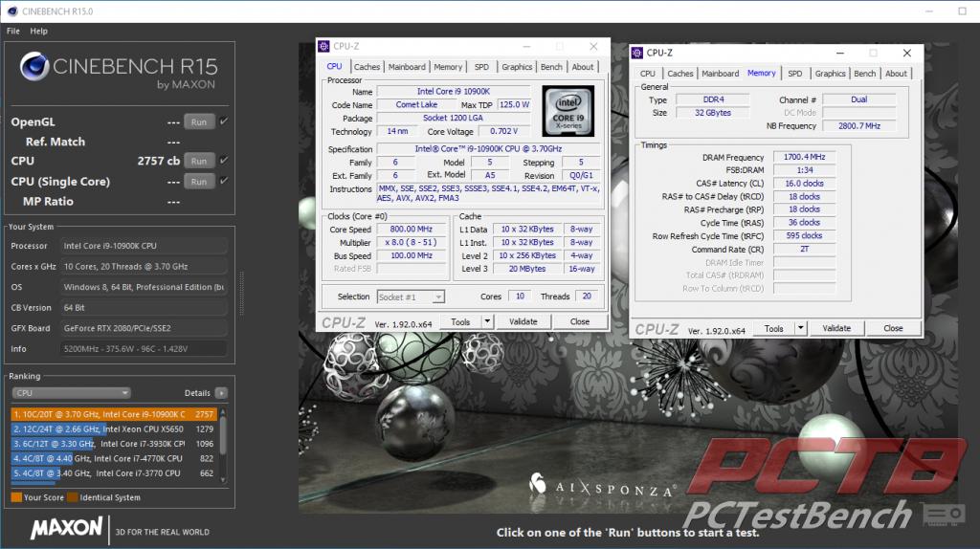
Task: Open Mainboard tab in left CPU-Z window
Action: pos(406,67)
